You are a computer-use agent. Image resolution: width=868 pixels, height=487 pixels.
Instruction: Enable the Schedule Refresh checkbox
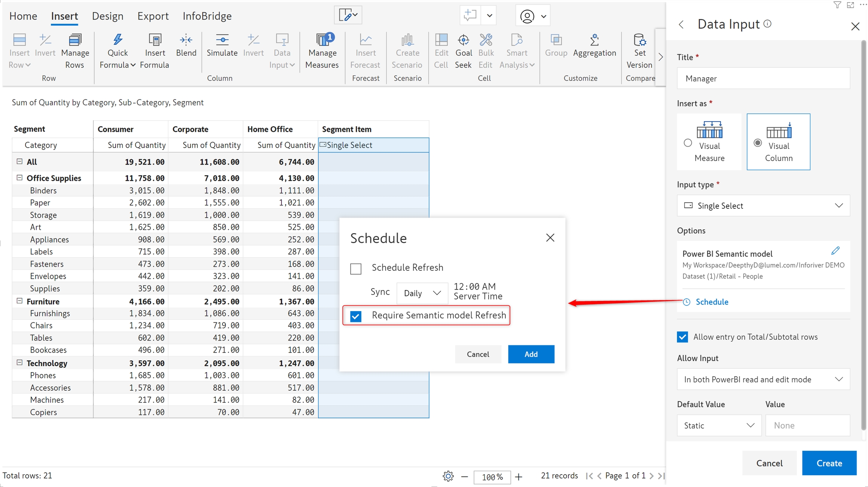356,269
